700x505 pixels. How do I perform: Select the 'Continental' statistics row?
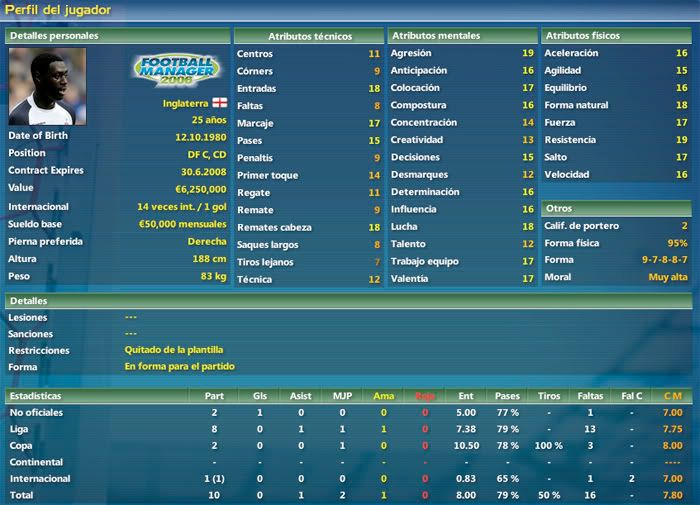click(x=349, y=462)
